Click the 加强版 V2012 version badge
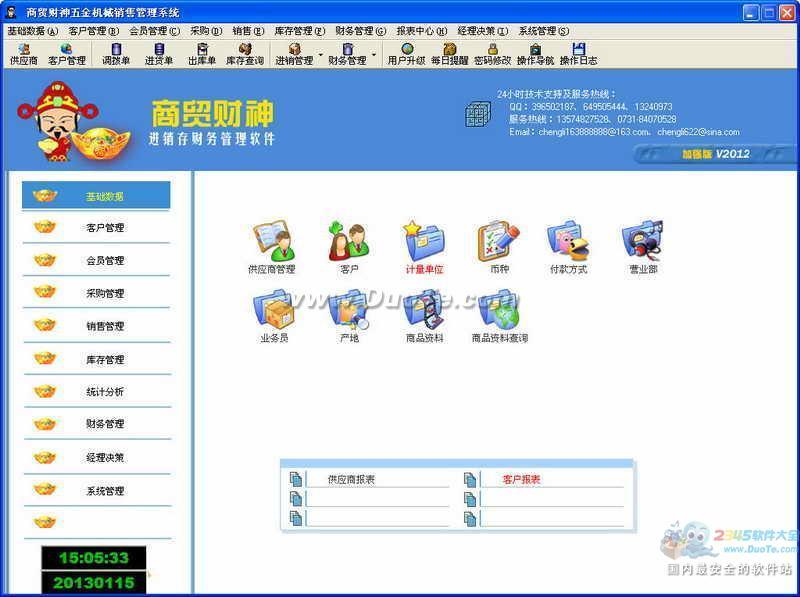 coord(716,154)
